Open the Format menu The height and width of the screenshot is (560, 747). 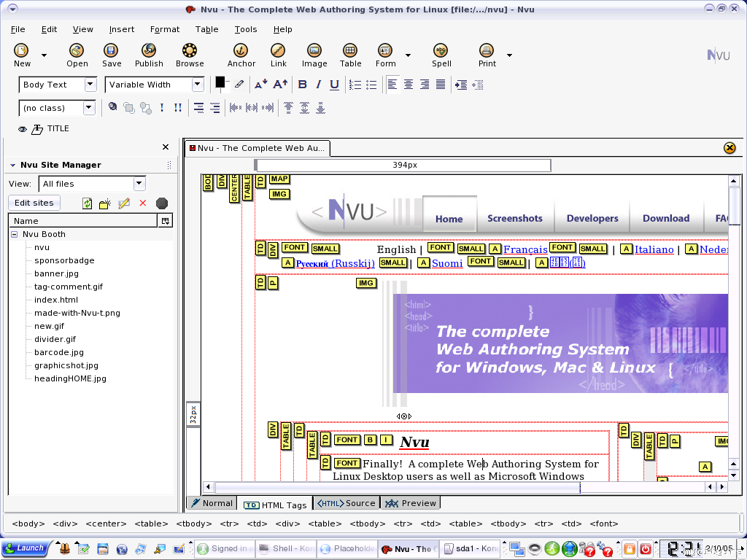(x=164, y=29)
